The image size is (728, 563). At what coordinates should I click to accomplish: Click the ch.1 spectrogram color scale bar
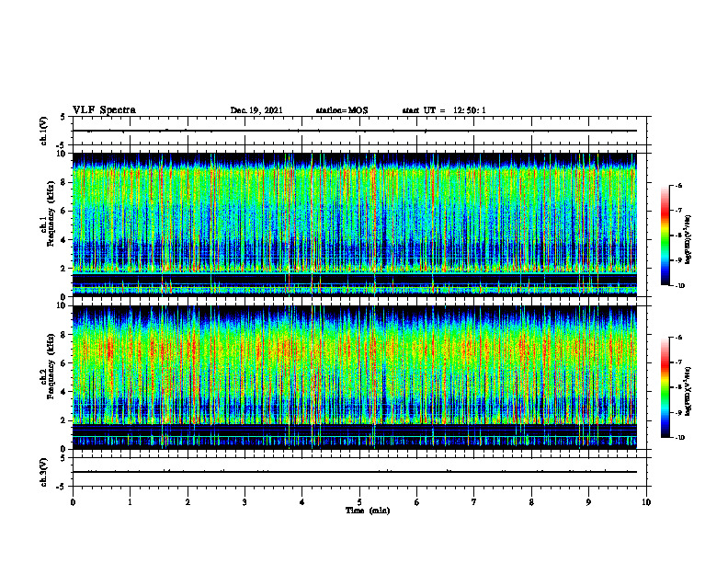click(x=665, y=236)
